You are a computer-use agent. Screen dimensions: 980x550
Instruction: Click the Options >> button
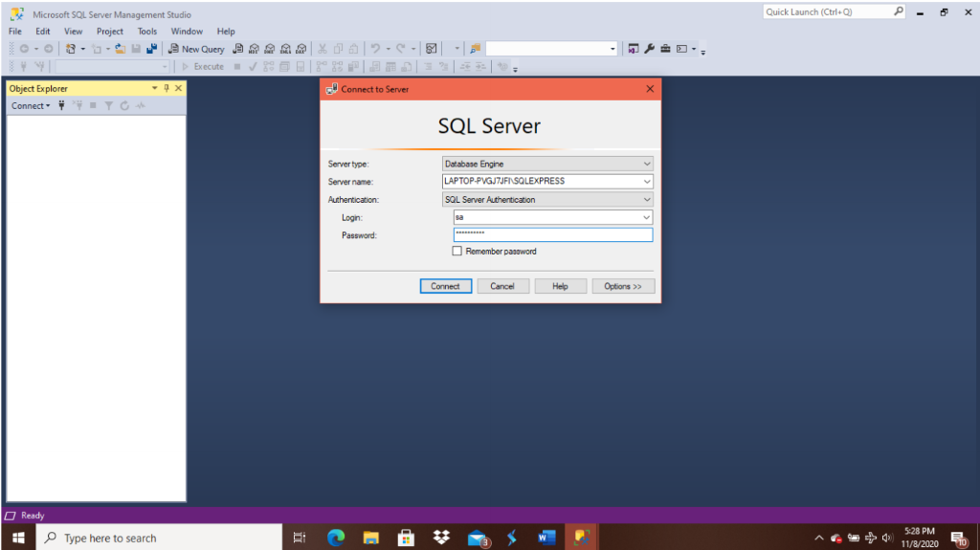(623, 286)
